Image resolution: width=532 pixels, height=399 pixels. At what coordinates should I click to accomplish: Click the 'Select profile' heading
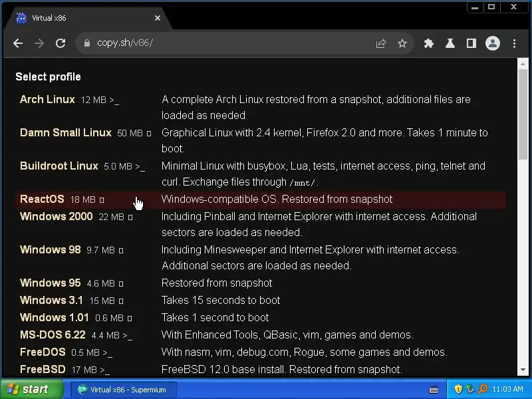point(48,77)
